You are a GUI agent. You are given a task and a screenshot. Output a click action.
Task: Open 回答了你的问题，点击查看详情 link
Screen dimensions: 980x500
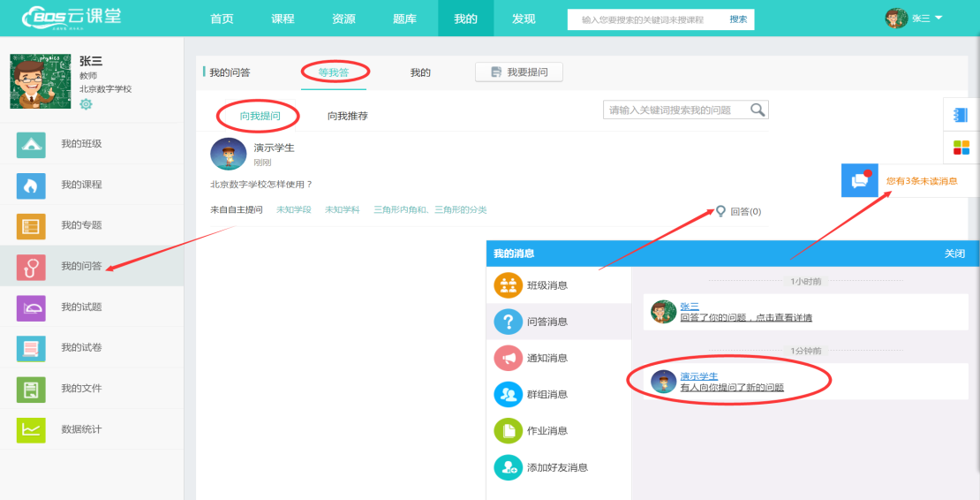click(x=746, y=317)
